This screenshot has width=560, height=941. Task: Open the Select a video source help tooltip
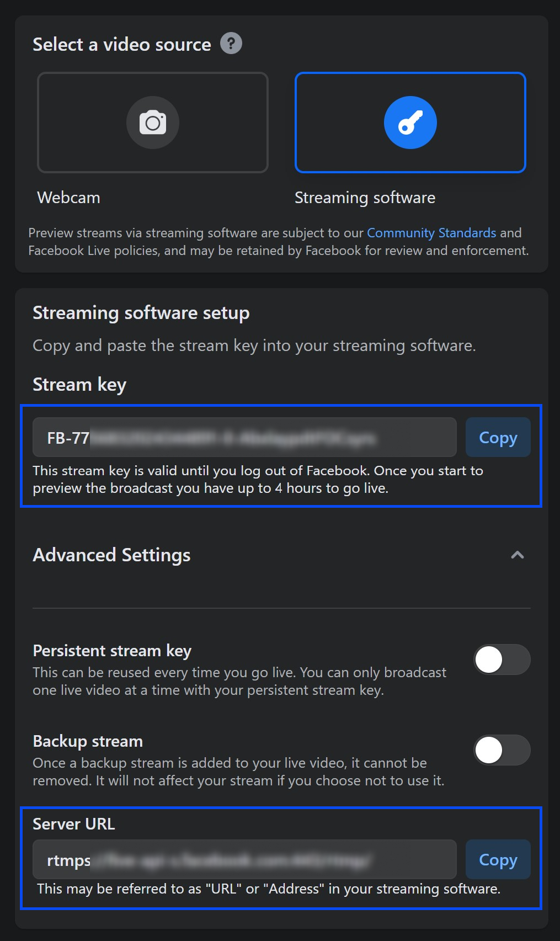coord(230,42)
